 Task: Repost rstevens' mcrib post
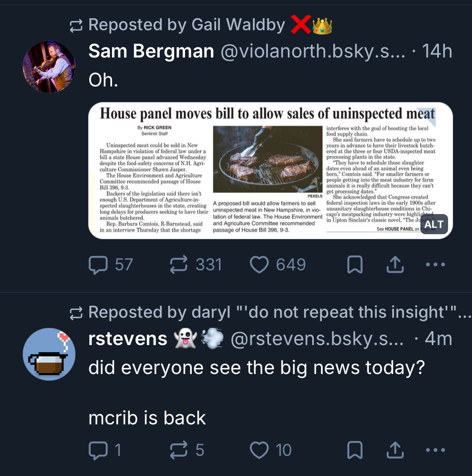[178, 450]
